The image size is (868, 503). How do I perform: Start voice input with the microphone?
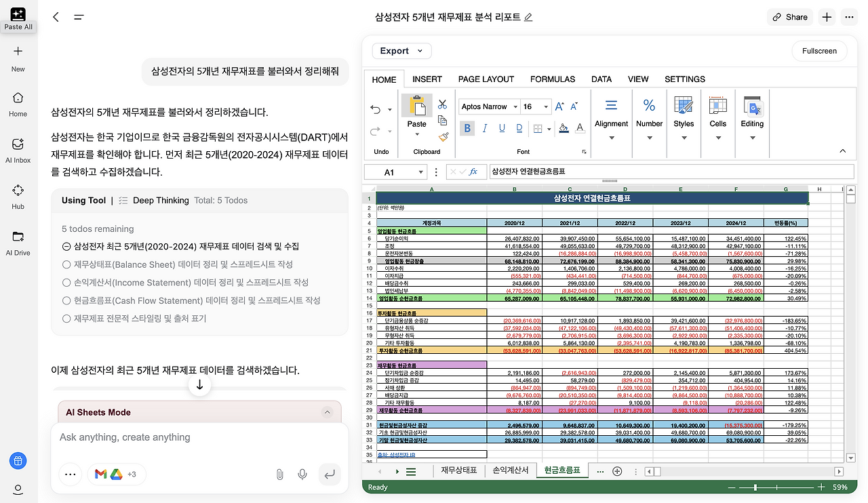[302, 475]
